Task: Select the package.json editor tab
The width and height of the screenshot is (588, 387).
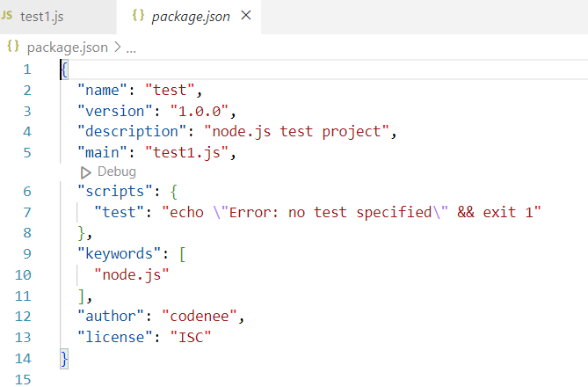Action: [189, 17]
